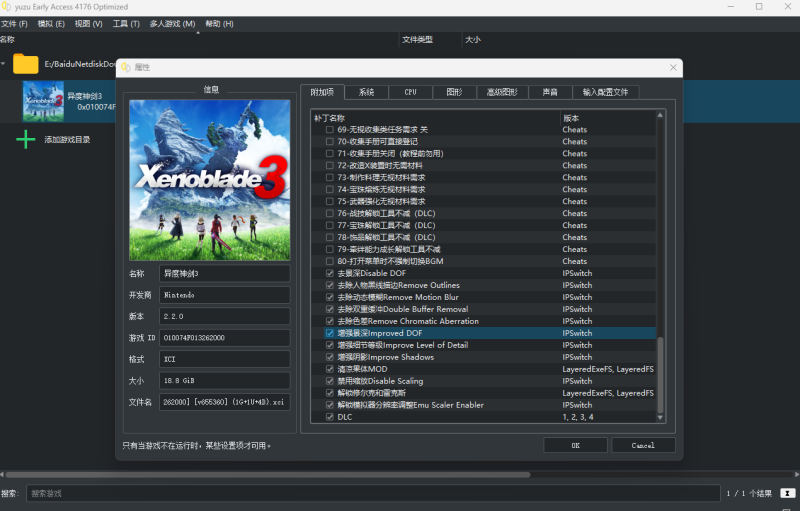This screenshot has width=800, height=511.
Task: Switch to the CPU tab
Action: click(x=410, y=92)
